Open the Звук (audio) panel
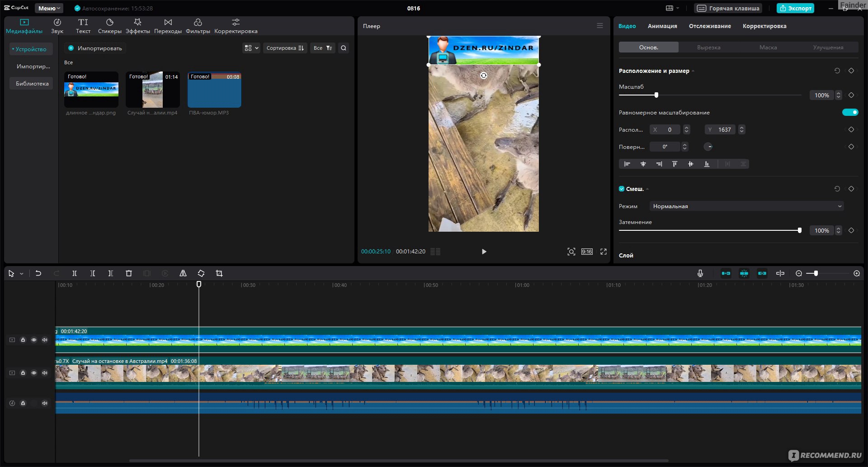 [57, 26]
